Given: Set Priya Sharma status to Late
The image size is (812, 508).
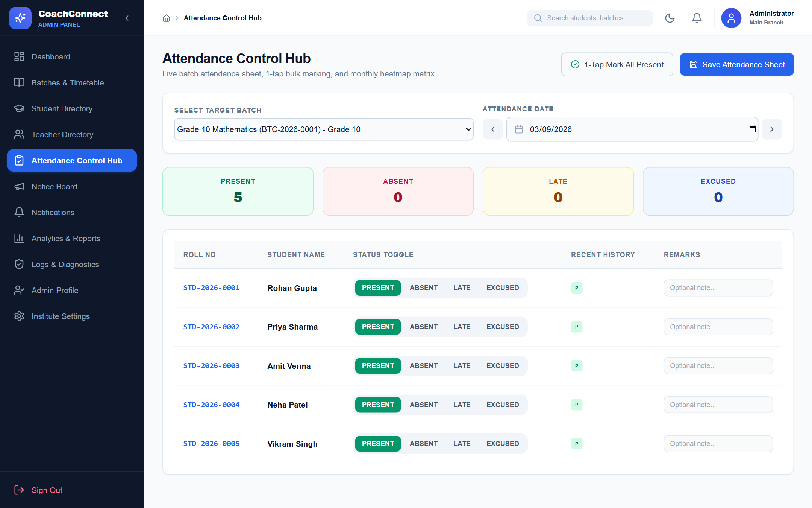Looking at the screenshot, I should (462, 327).
